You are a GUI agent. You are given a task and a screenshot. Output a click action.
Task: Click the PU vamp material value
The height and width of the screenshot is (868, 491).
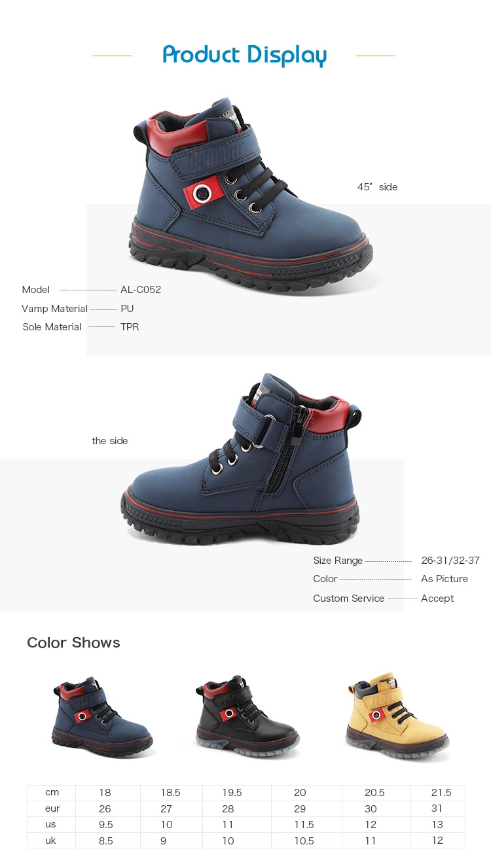point(127,308)
